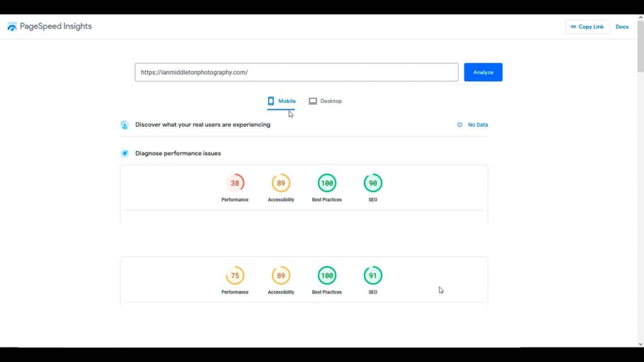
Task: Click the Performance score gauge showing 75
Action: pyautogui.click(x=235, y=275)
